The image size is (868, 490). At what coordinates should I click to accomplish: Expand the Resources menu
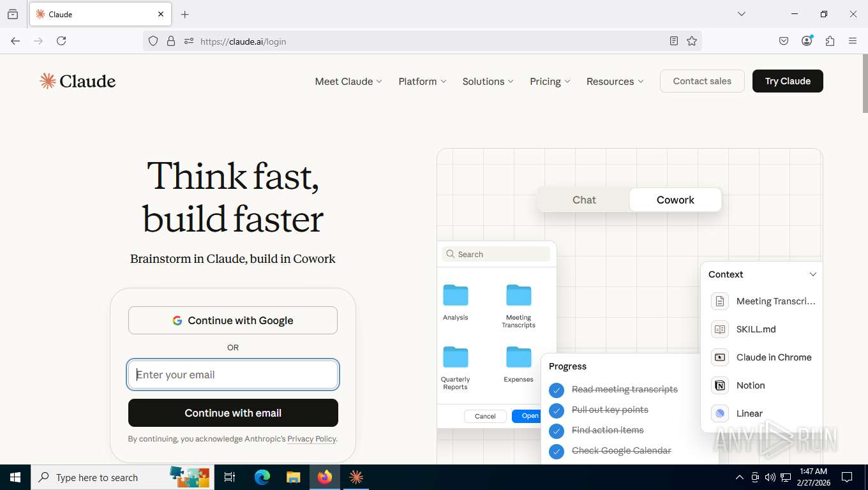click(615, 81)
